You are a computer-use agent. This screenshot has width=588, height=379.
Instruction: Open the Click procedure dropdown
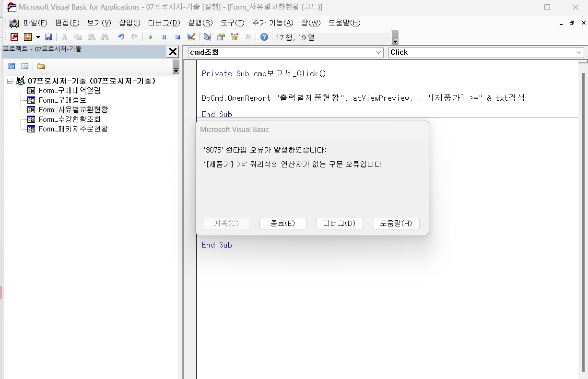click(579, 52)
